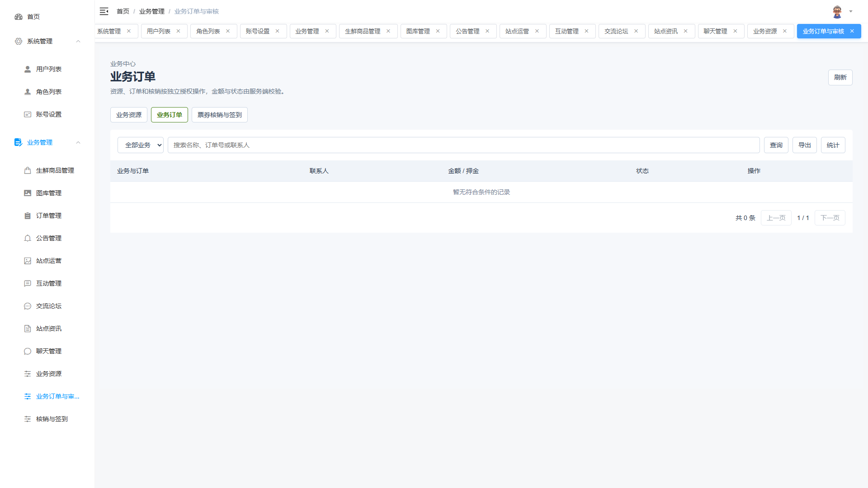Viewport: 868px width, 488px height.
Task: Select the 业务订单 section tab
Action: (x=170, y=115)
